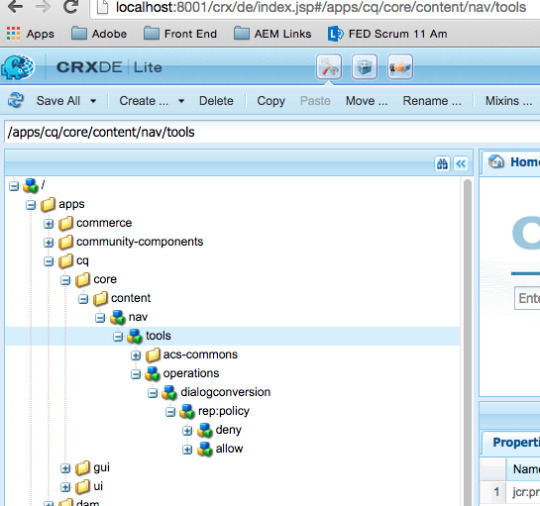Select the deny node cube icon
Screen dimensions: 540x506
[x=205, y=430]
